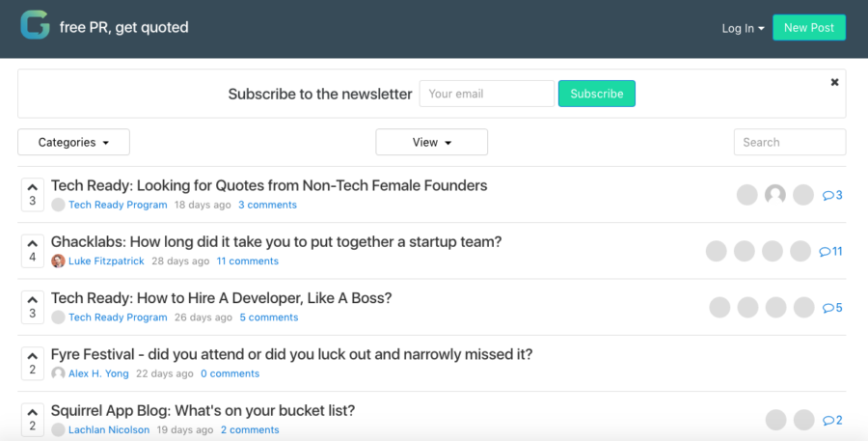Click Lachlan Nicolson's avatar circle
Image resolution: width=868 pixels, height=441 pixels.
[x=58, y=430]
